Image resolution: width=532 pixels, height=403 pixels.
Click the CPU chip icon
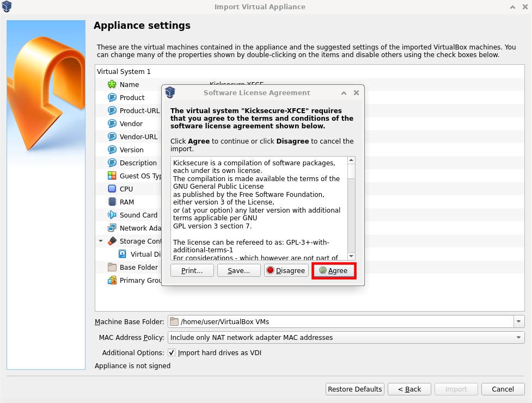pyautogui.click(x=112, y=189)
